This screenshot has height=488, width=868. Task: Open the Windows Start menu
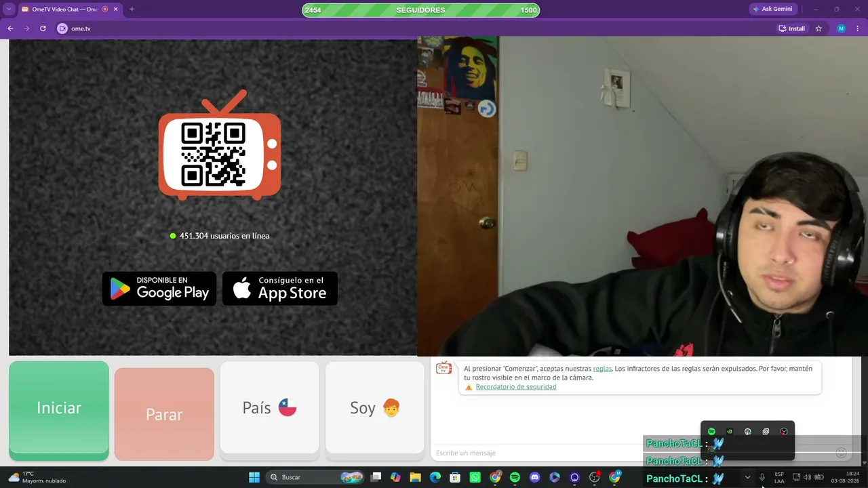pyautogui.click(x=254, y=477)
